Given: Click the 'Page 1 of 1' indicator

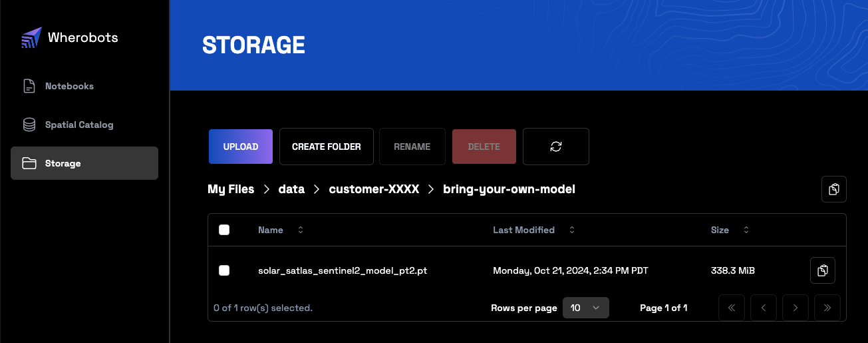Looking at the screenshot, I should pos(663,308).
